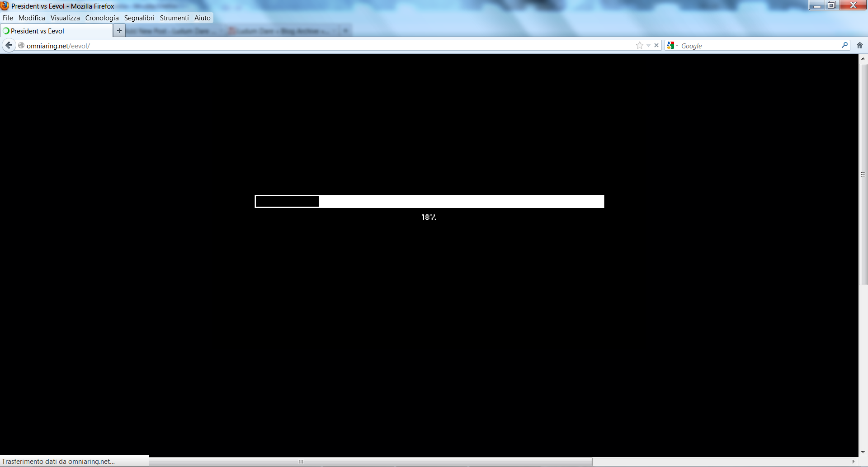Restore down the Firefox window

tap(832, 5)
